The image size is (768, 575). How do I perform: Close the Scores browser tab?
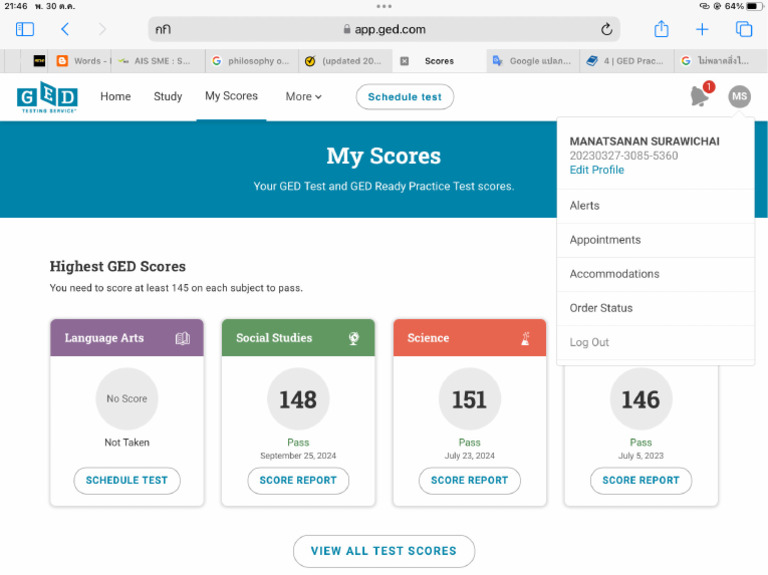click(x=404, y=61)
